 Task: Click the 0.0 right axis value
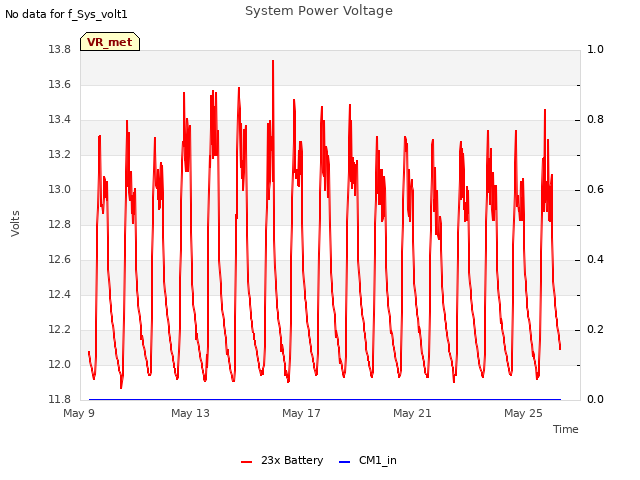tap(595, 399)
